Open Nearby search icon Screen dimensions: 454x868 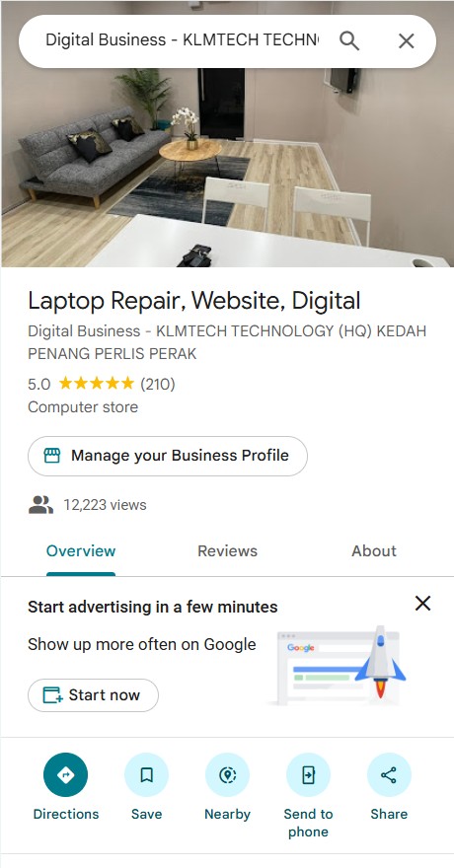tap(227, 775)
